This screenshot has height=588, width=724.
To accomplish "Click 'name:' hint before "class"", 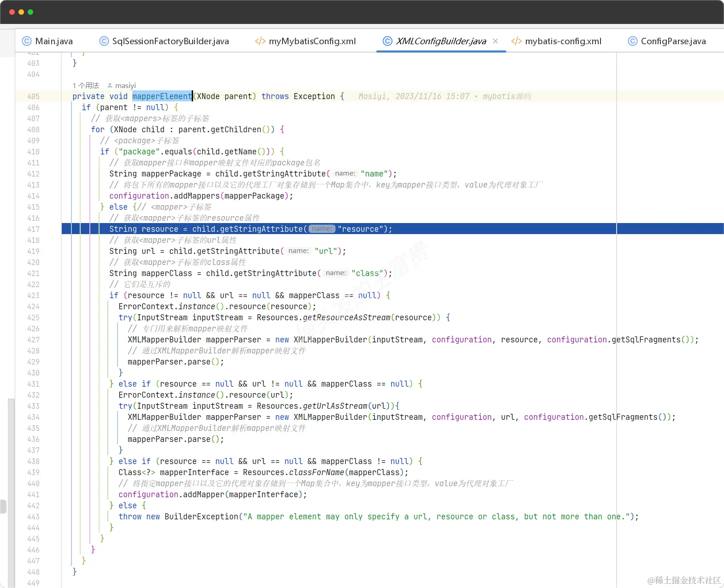I will pos(336,273).
